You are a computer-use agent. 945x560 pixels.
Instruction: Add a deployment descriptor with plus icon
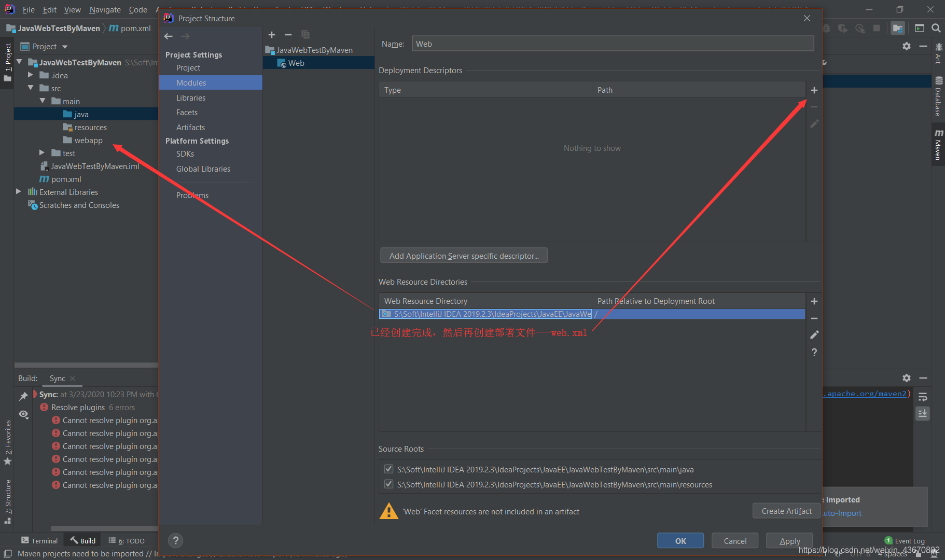pyautogui.click(x=814, y=90)
